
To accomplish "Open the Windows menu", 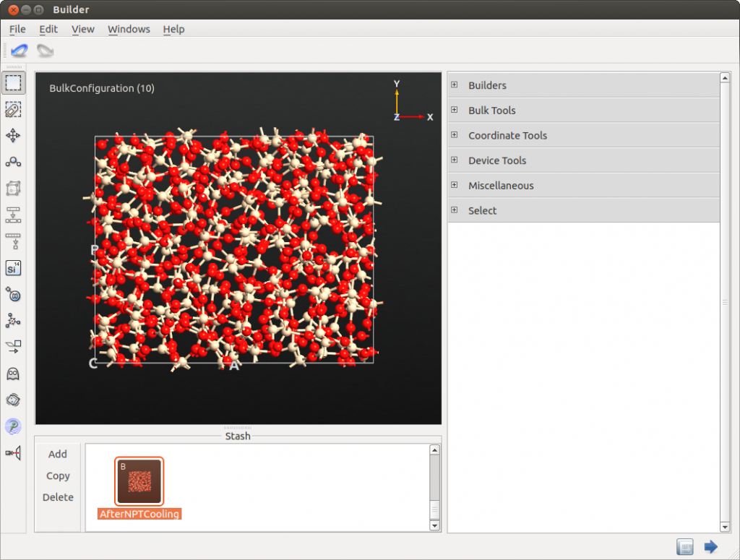I will pos(129,29).
